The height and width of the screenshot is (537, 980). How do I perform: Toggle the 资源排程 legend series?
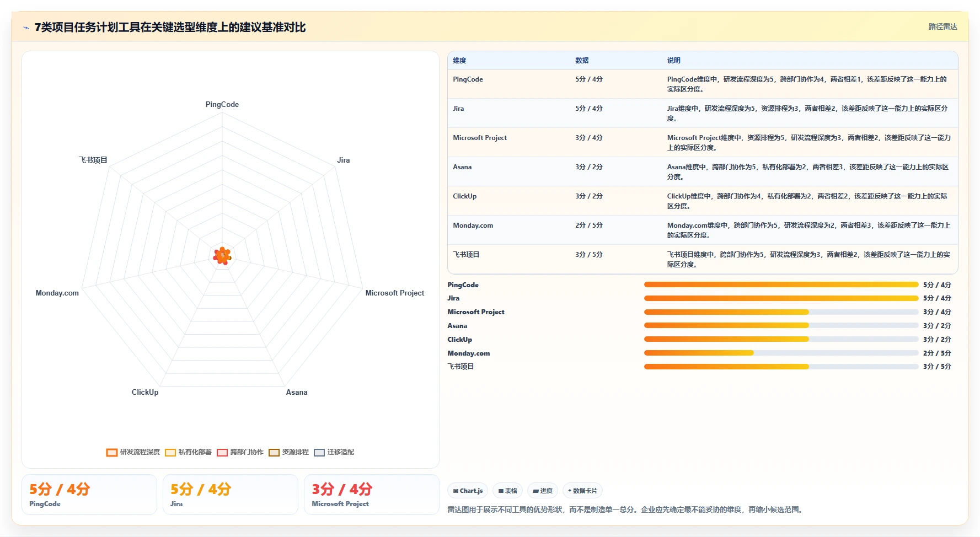(x=289, y=452)
